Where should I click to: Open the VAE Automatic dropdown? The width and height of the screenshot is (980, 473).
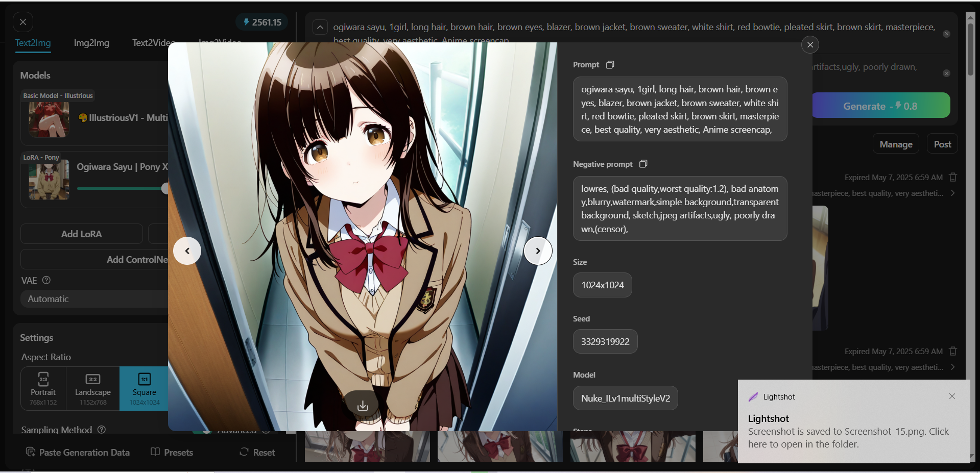click(x=94, y=299)
